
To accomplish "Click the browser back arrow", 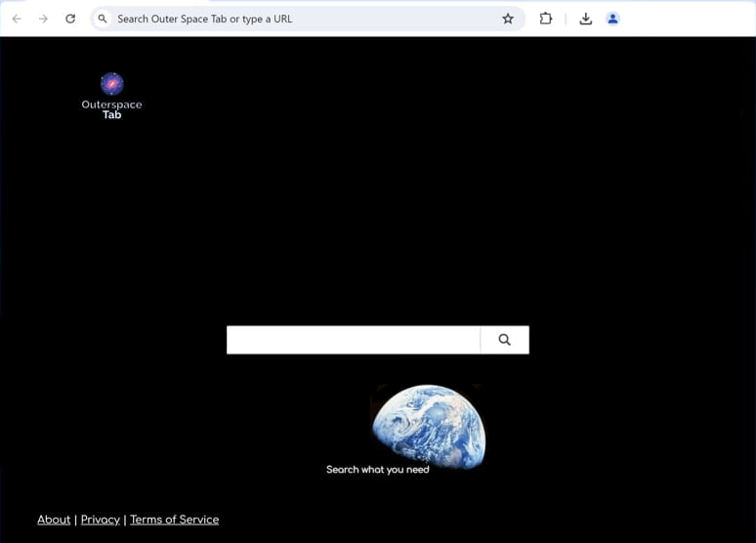I will (17, 19).
